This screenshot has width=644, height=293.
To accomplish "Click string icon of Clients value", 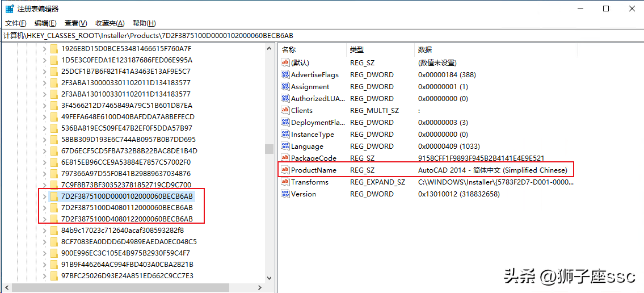I will click(x=285, y=110).
